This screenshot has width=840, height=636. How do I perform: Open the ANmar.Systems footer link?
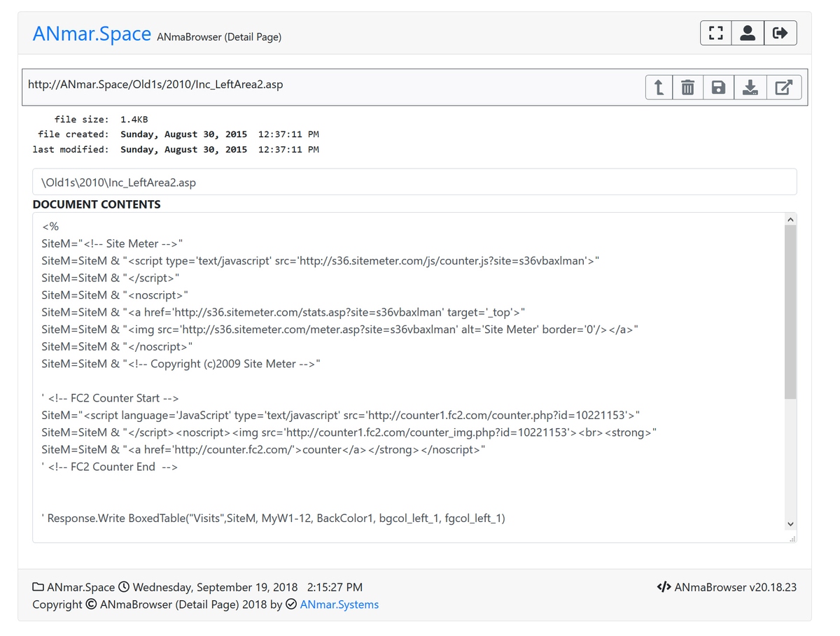pos(339,605)
